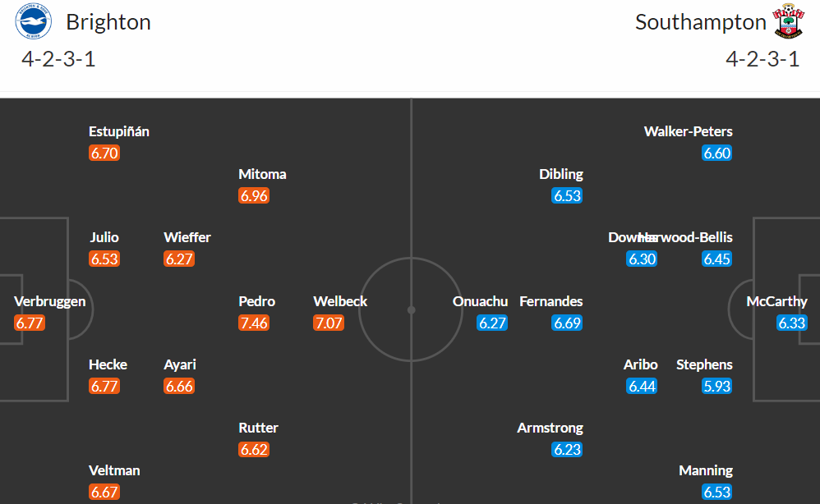Select Fernandes' 6.69 rating badge
The image size is (820, 504).
click(x=567, y=323)
